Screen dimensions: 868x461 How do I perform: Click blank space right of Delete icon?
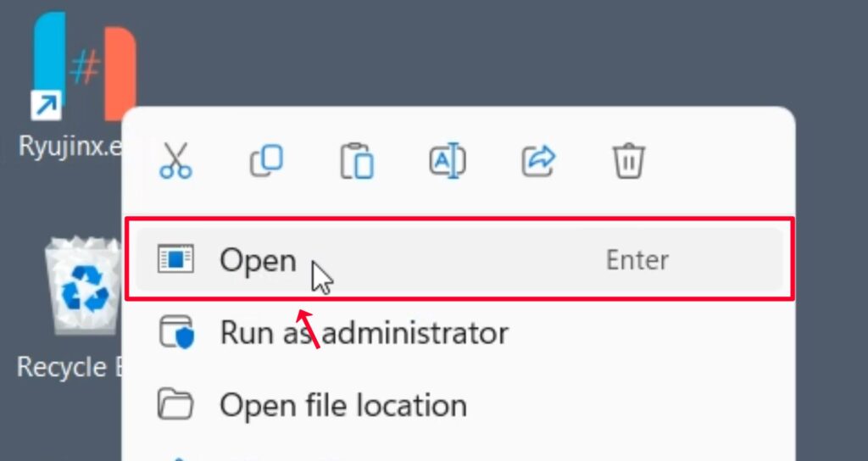721,160
